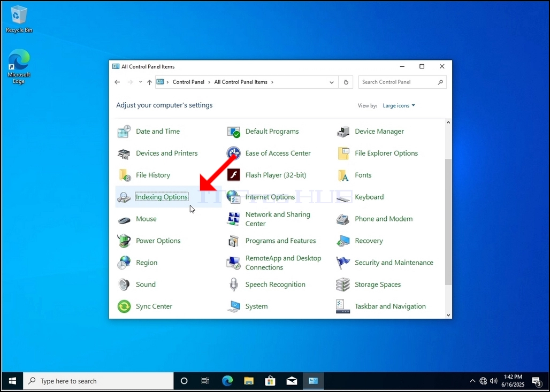
Task: Open the Fonts folder icon
Action: click(x=343, y=175)
